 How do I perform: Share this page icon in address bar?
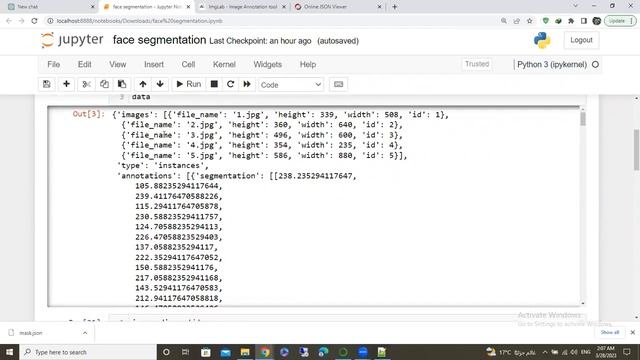click(x=516, y=20)
